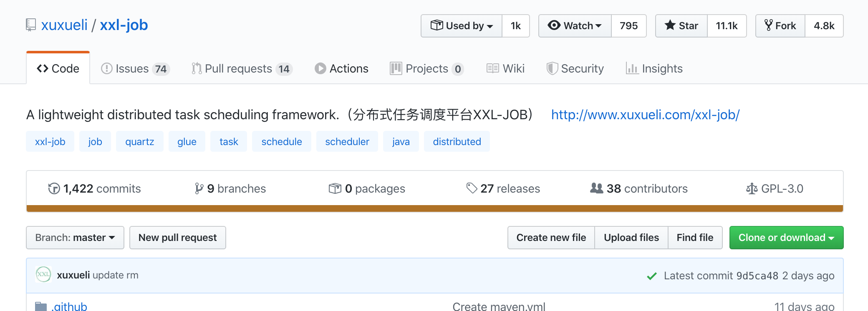Image resolution: width=868 pixels, height=311 pixels.
Task: Visit the www.xuxueli.com/xxl-job website link
Action: click(x=646, y=115)
